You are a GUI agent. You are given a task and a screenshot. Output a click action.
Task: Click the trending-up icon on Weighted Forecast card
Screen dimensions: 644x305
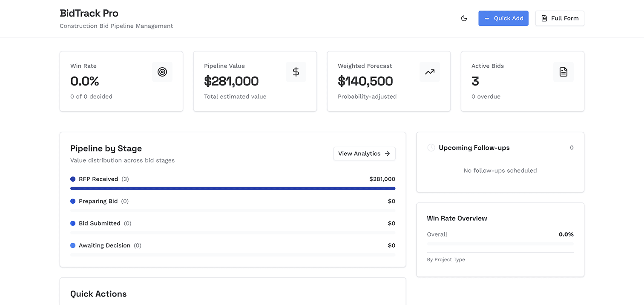point(430,72)
